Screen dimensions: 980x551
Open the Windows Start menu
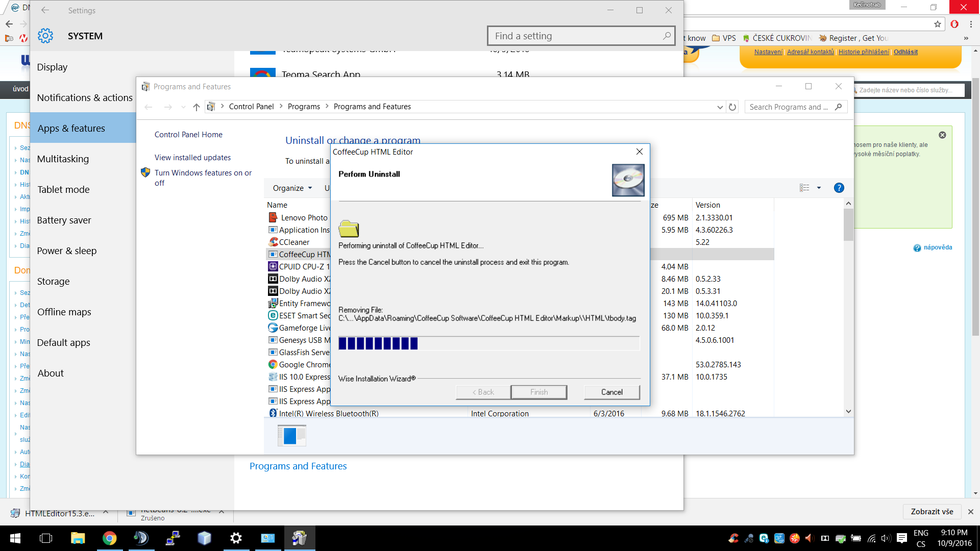pos(15,538)
